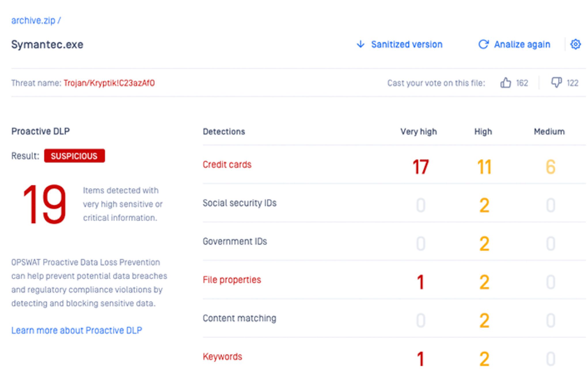Click Analize again link
The image size is (588, 392).
pyautogui.click(x=522, y=44)
